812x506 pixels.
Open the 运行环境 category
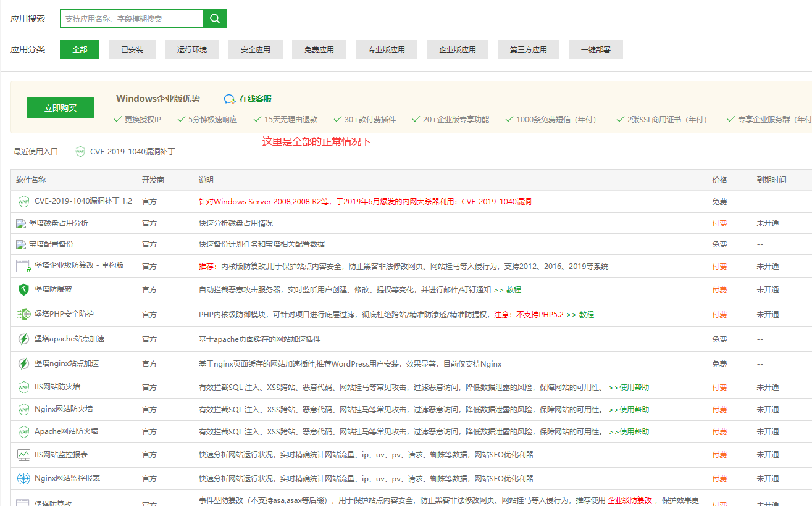tap(192, 49)
